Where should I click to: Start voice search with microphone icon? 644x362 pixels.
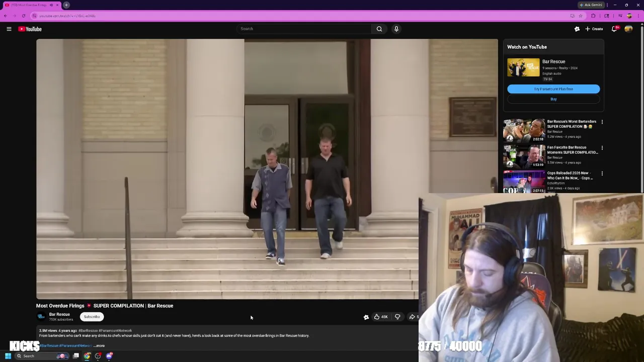pyautogui.click(x=396, y=29)
